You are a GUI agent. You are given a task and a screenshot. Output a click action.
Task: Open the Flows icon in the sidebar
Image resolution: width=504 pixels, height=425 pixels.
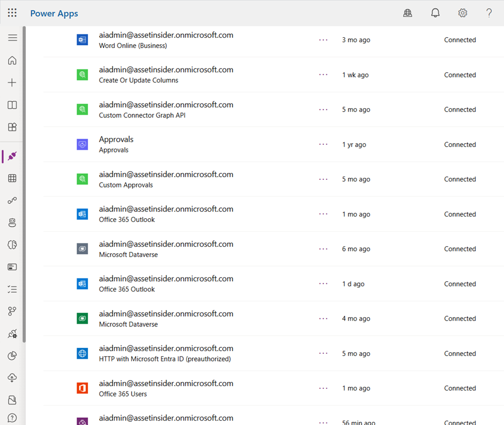click(x=12, y=200)
